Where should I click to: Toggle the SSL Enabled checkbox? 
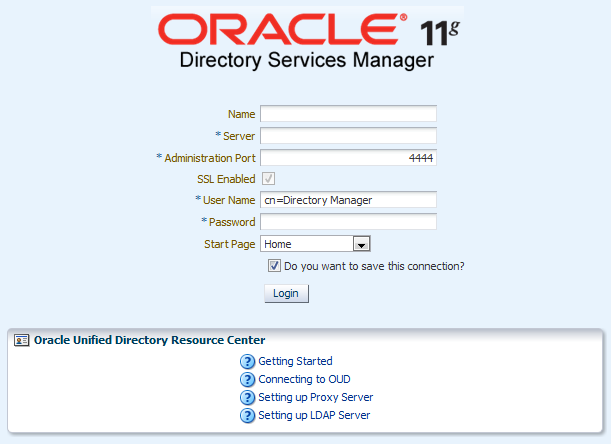[268, 179]
